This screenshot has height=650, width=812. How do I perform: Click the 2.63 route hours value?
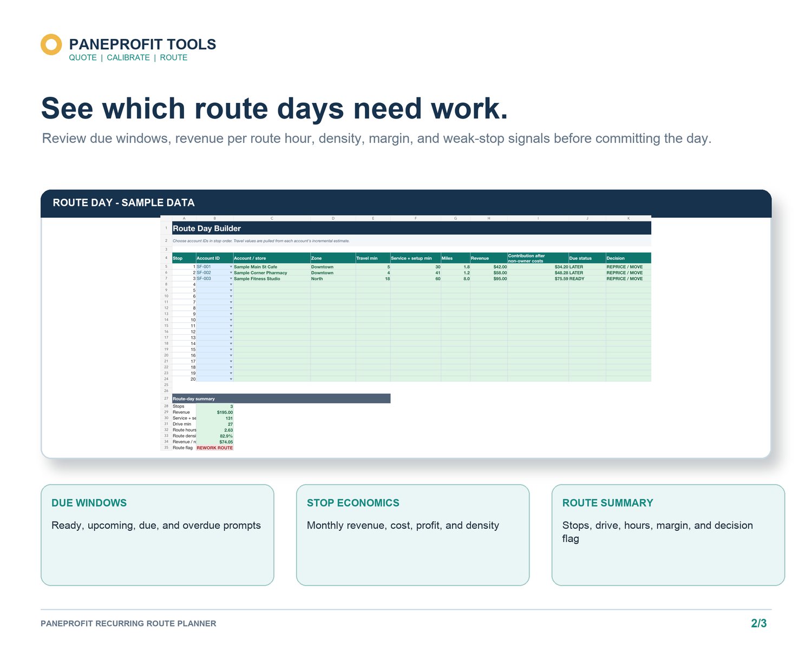coord(214,430)
